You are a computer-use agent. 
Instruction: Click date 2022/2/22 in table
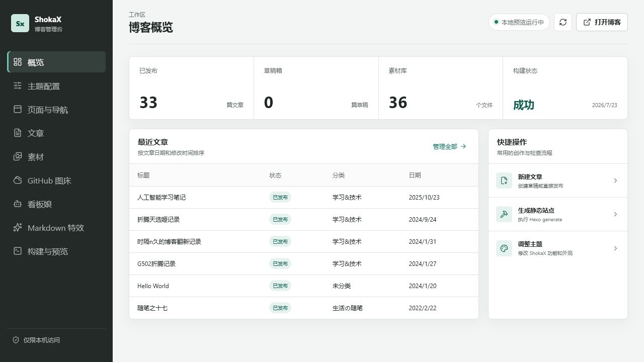tap(423, 308)
